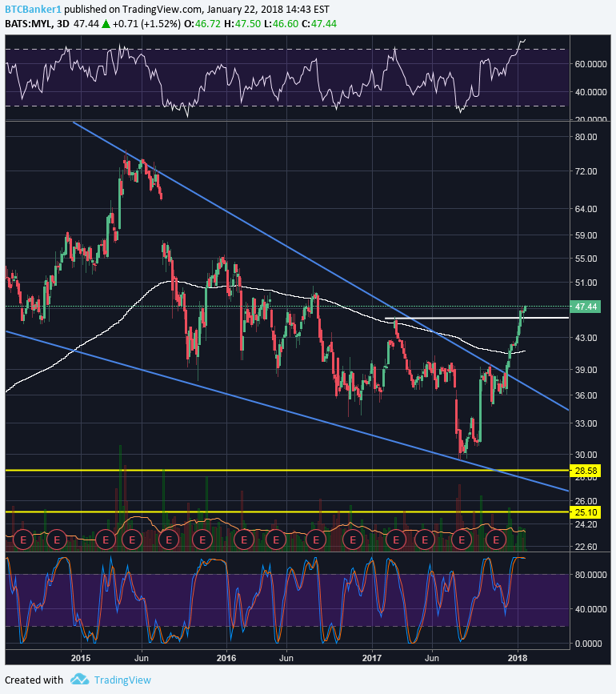This screenshot has width=616, height=694.
Task: Click the Jun label between 2017 and 2018
Action: tap(431, 658)
